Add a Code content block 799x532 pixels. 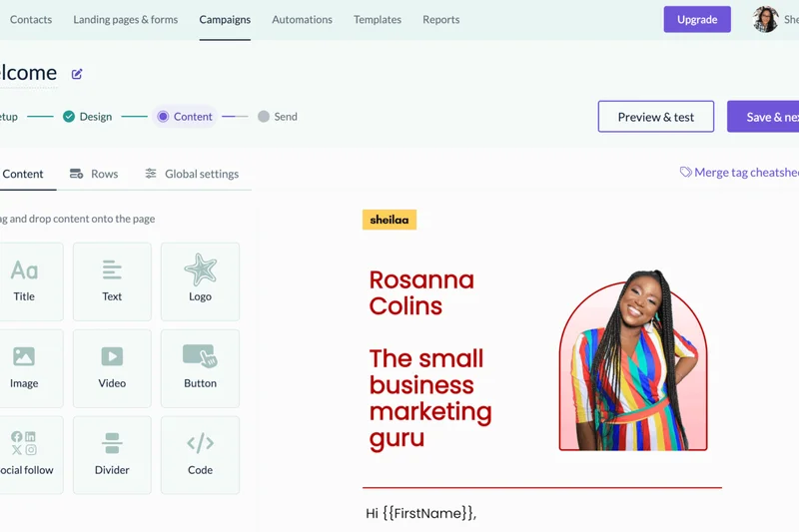tap(201, 455)
